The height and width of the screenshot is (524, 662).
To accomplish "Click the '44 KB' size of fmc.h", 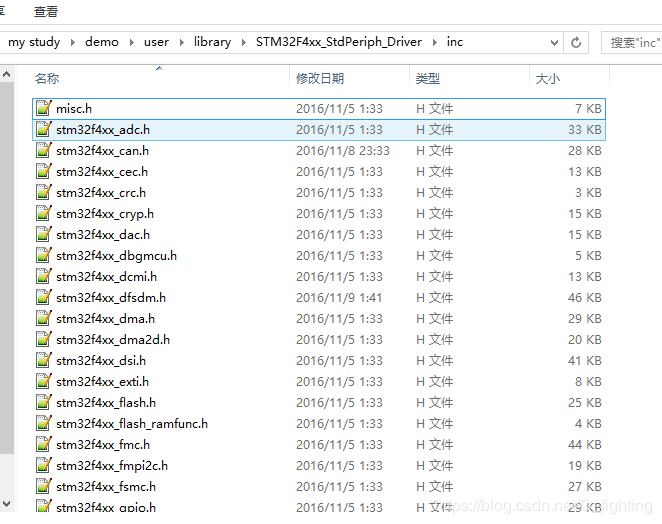I will pyautogui.click(x=585, y=445).
